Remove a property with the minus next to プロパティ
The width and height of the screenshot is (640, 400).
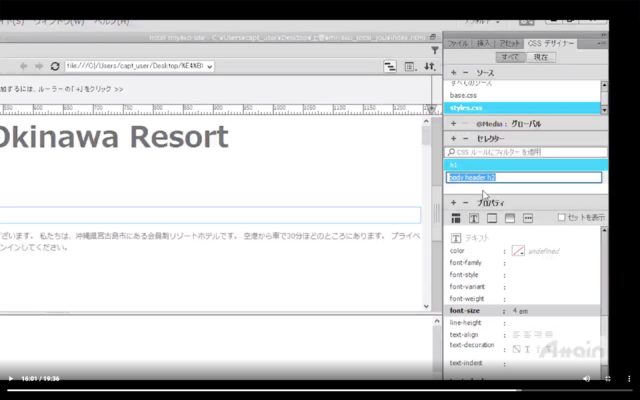[x=465, y=203]
